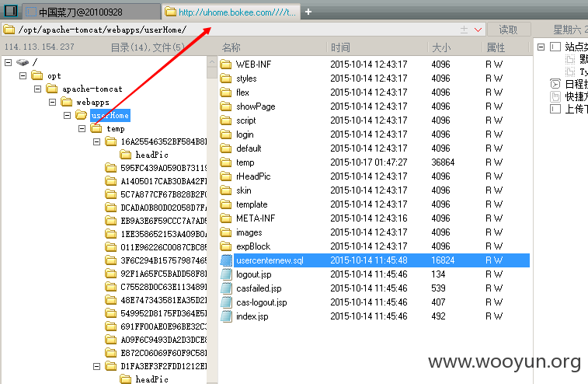
Task: Click the 上传 icon in right panel
Action: tap(555, 110)
